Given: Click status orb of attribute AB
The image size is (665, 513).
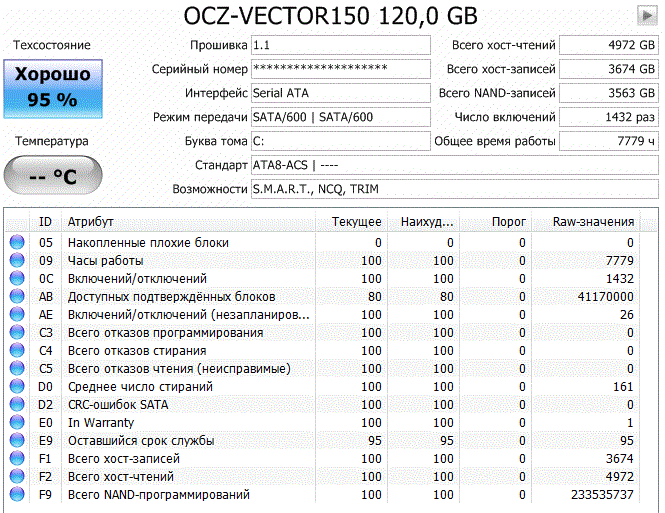Looking at the screenshot, I should 17,296.
